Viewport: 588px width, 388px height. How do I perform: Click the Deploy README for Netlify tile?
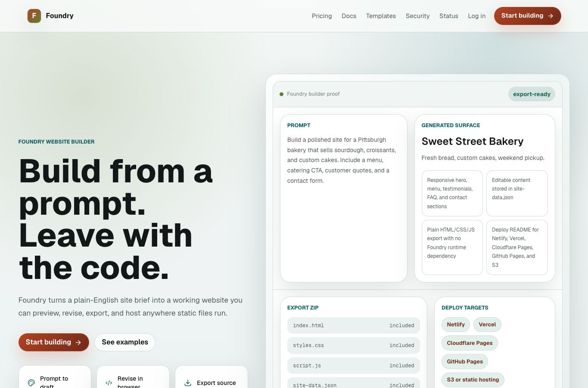[517, 247]
